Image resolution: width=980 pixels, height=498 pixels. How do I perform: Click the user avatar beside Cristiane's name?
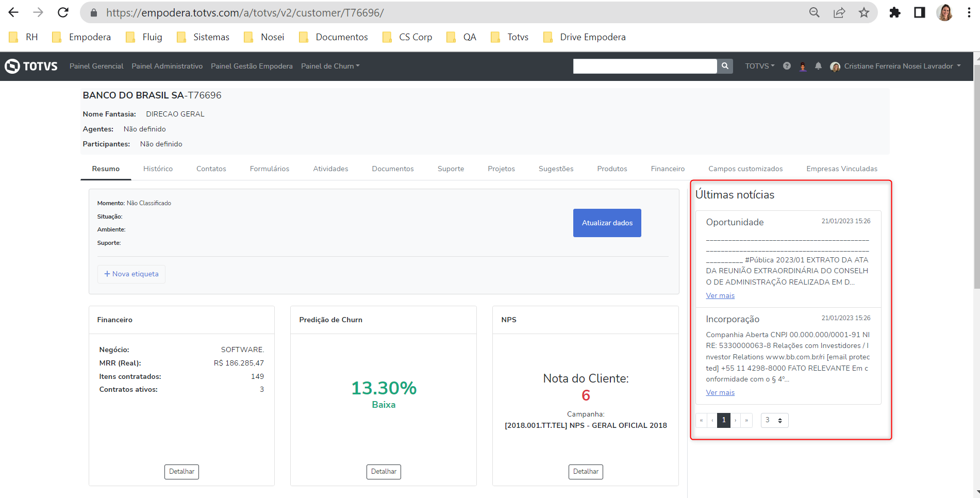coord(835,67)
